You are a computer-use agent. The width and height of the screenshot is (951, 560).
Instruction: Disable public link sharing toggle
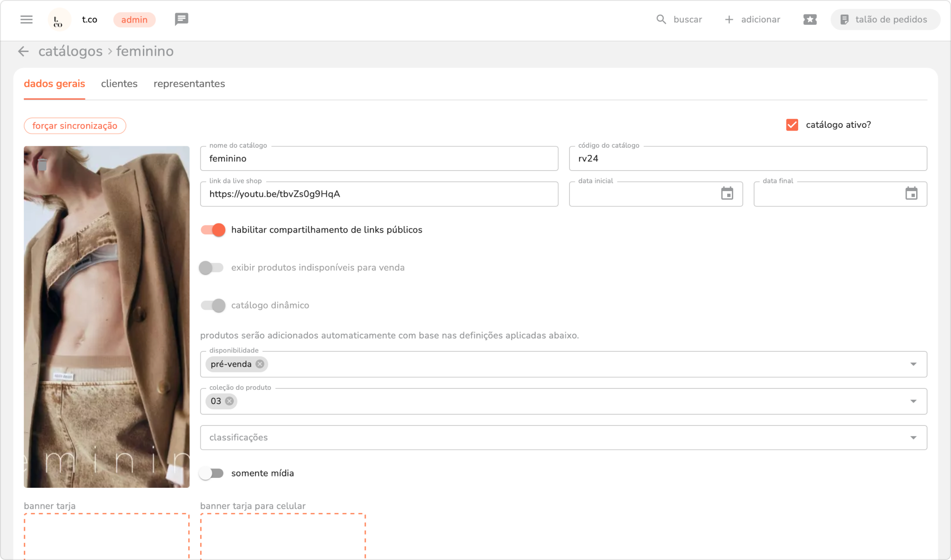[213, 230]
